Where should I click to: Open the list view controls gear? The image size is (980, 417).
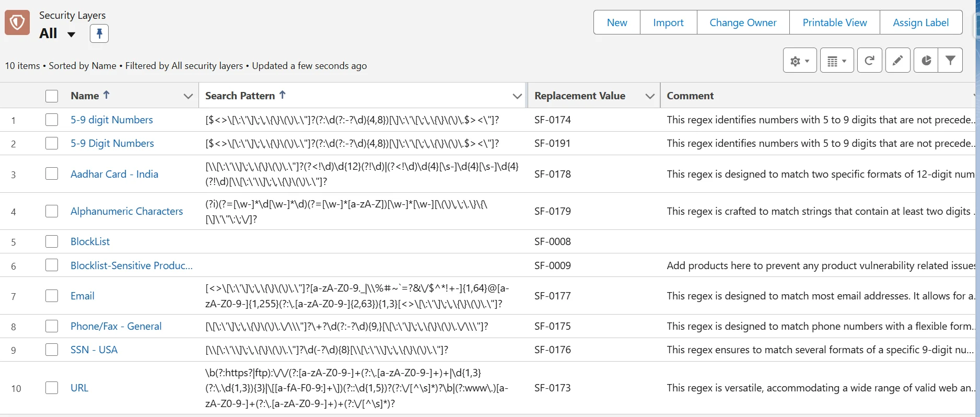[x=799, y=61]
